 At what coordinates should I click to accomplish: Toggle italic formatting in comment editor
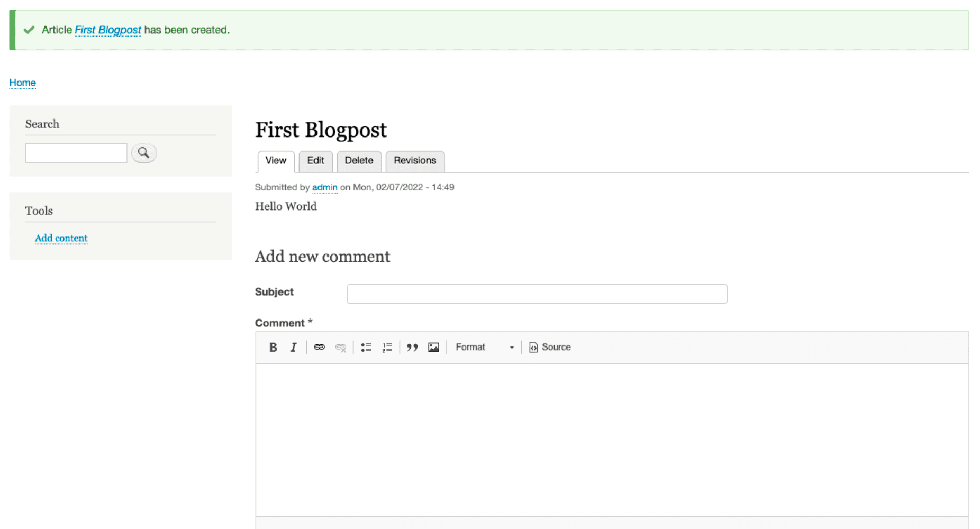(294, 348)
